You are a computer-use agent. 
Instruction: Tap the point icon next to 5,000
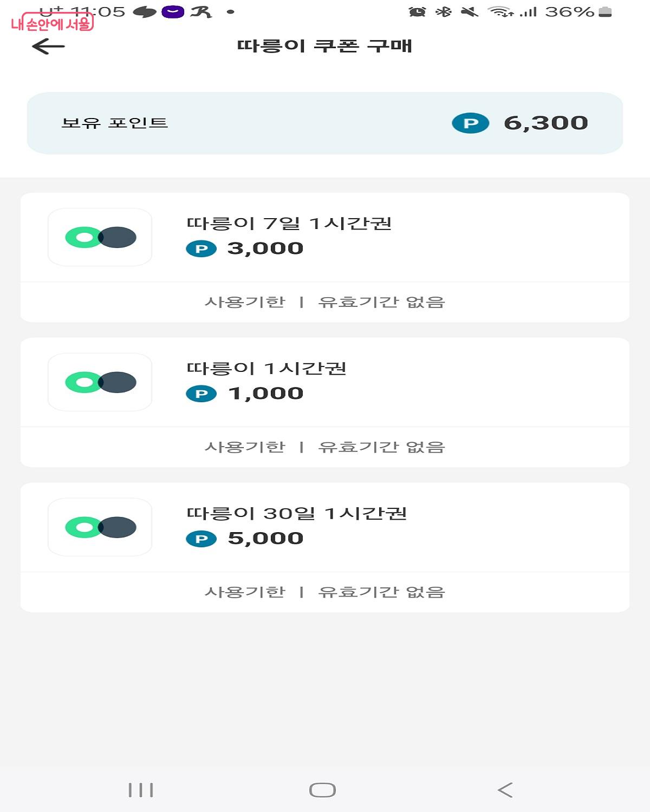click(x=201, y=539)
